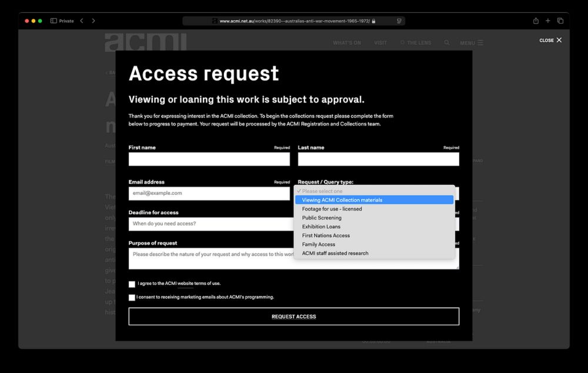Choose ACMI staff assisted research option
The image size is (588, 373).
click(374, 254)
